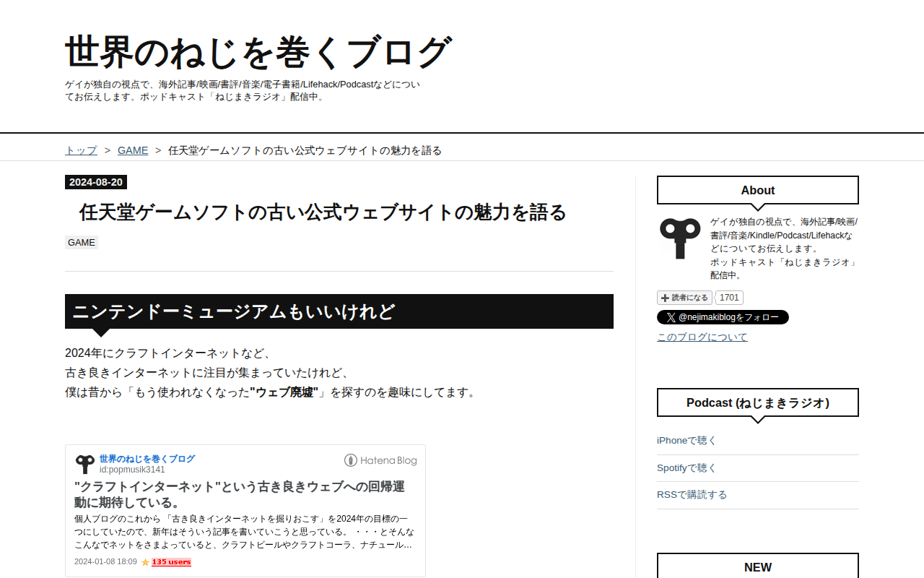Click the star icon beside 135 users
The height and width of the screenshot is (578, 924).
pyautogui.click(x=145, y=562)
